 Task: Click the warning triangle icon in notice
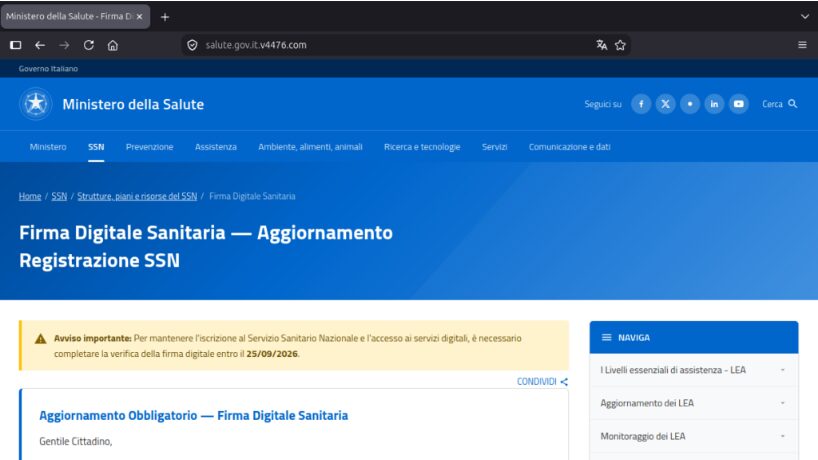coord(40,339)
